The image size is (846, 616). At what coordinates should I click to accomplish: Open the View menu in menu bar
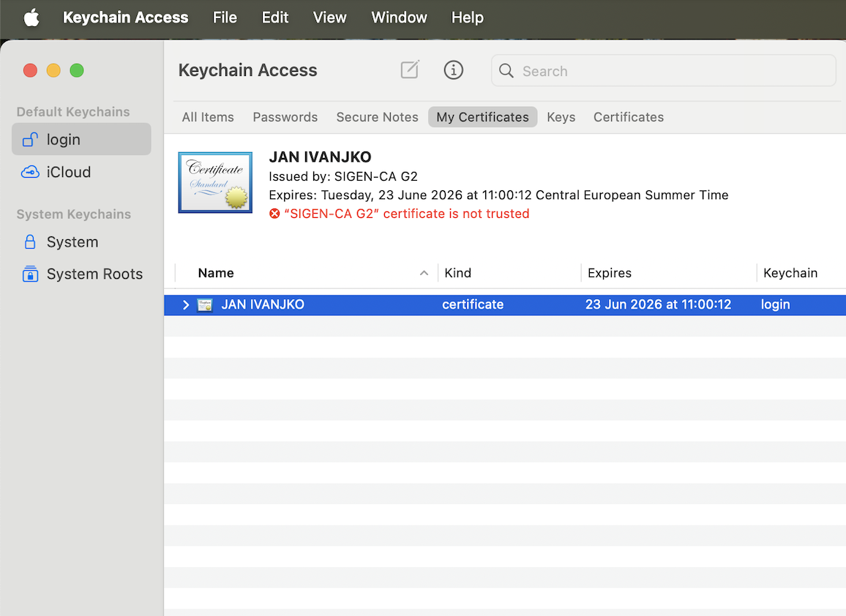pos(329,18)
